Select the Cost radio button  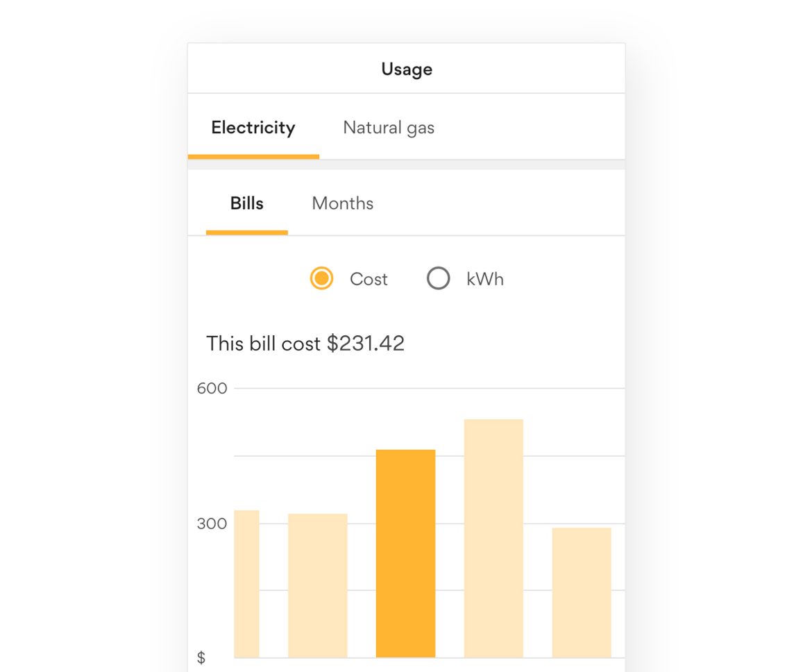[x=321, y=278]
